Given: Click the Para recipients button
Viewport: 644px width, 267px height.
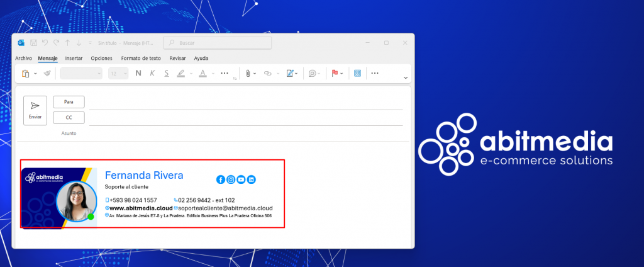Looking at the screenshot, I should [69, 102].
